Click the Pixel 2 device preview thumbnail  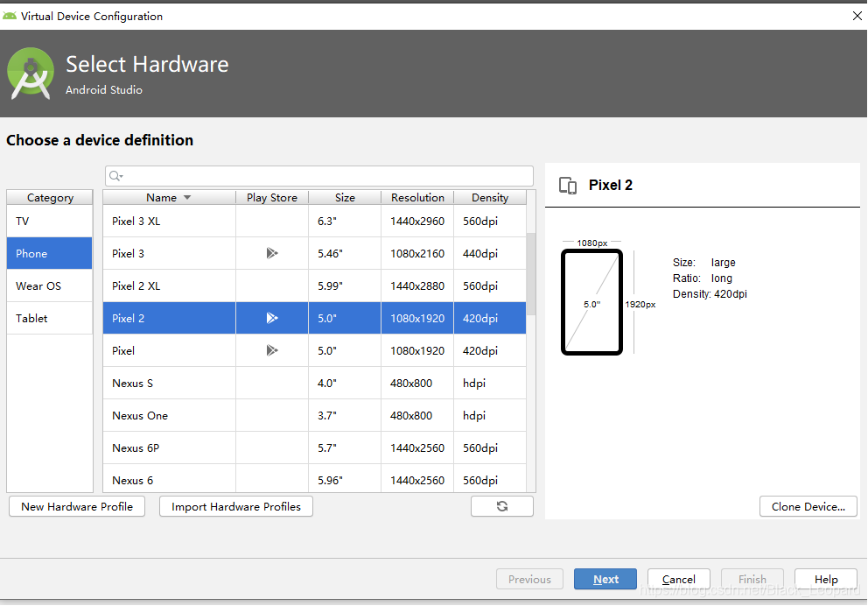[x=591, y=302]
